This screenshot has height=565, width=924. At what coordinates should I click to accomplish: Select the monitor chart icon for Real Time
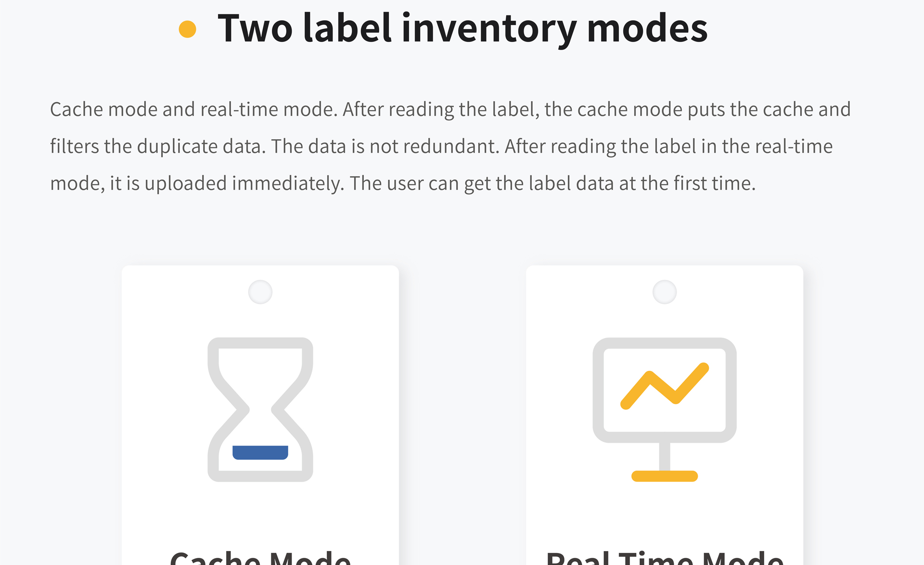(x=665, y=409)
